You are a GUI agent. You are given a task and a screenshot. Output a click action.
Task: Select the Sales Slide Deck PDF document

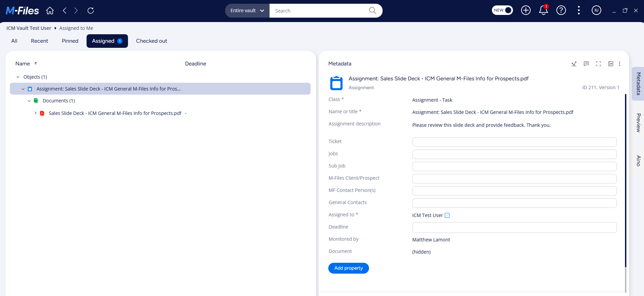tap(115, 113)
